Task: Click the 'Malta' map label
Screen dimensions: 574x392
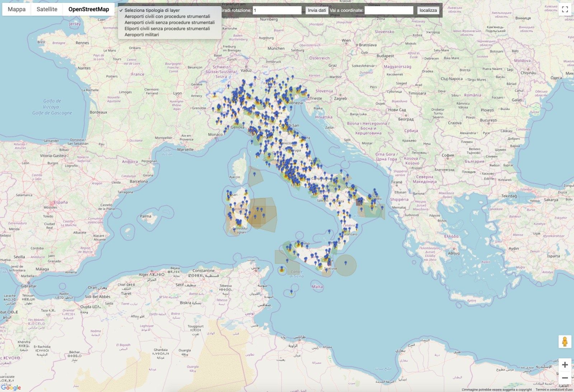Action: tap(317, 287)
